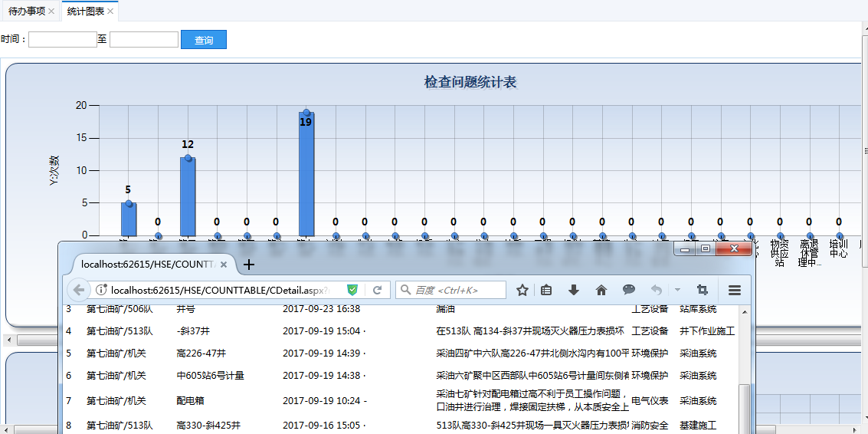Click the bookmark star icon
The height and width of the screenshot is (434, 868).
[522, 290]
